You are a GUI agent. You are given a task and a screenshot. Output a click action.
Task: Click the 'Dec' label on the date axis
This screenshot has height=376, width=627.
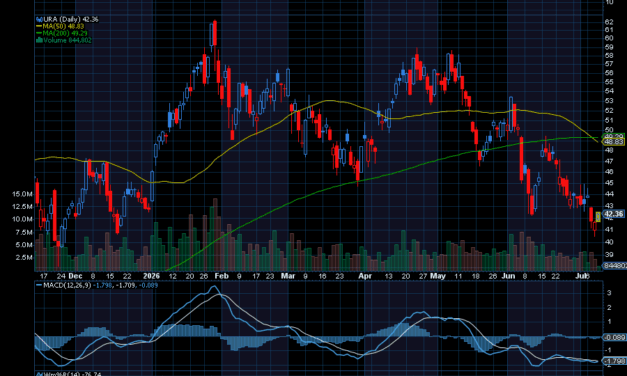pos(75,276)
